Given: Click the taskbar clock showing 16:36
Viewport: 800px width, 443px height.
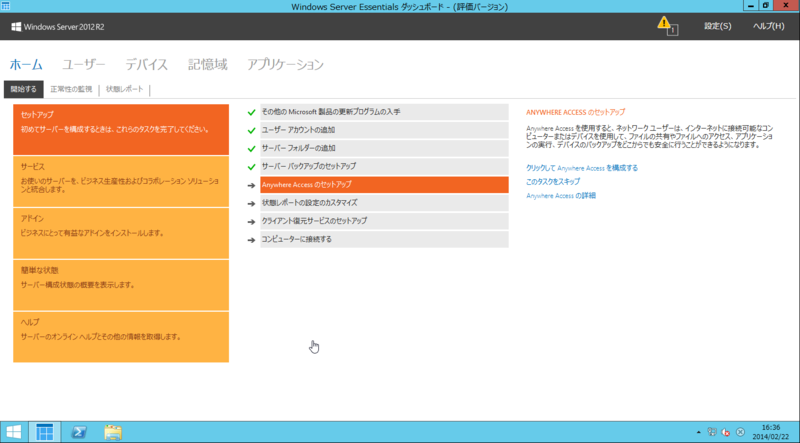Looking at the screenshot, I should coord(770,432).
